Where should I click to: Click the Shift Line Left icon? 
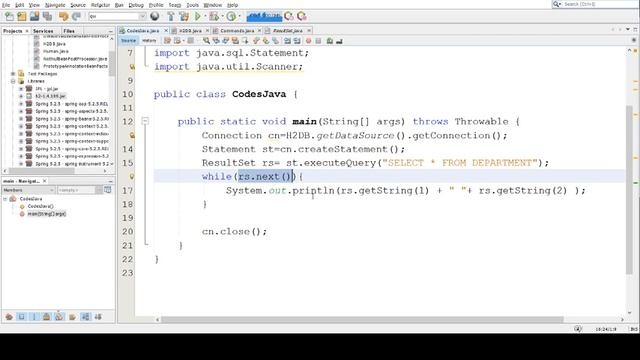(287, 41)
